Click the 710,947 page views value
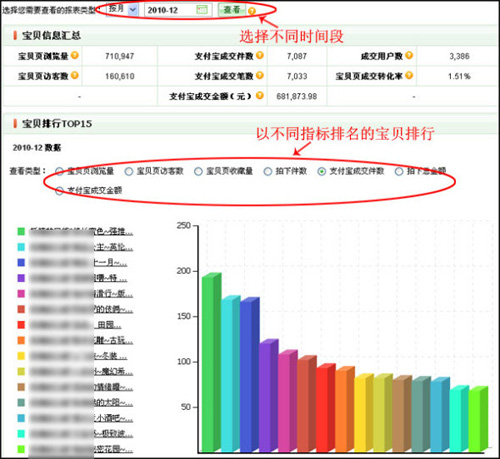500x459 pixels. [x=120, y=56]
